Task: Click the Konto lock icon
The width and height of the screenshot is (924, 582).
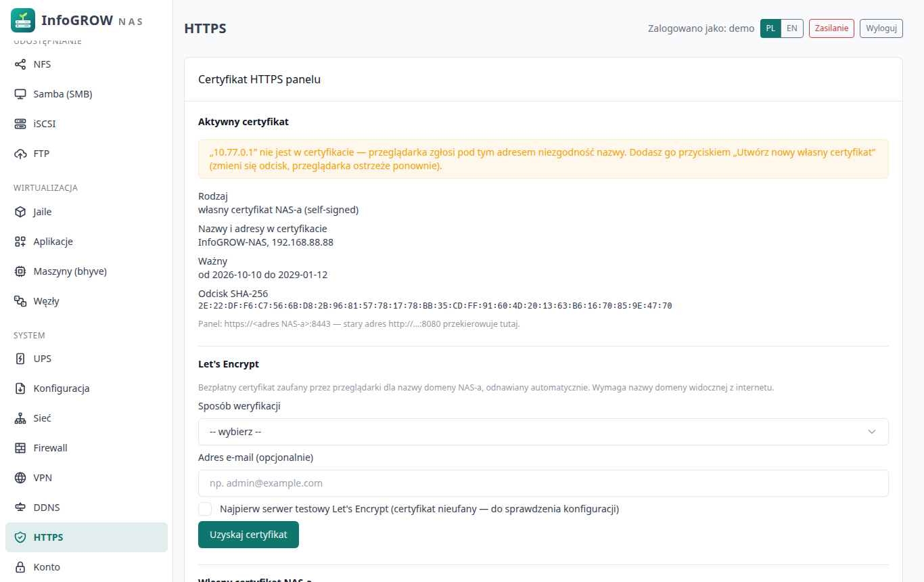Action: pyautogui.click(x=20, y=567)
